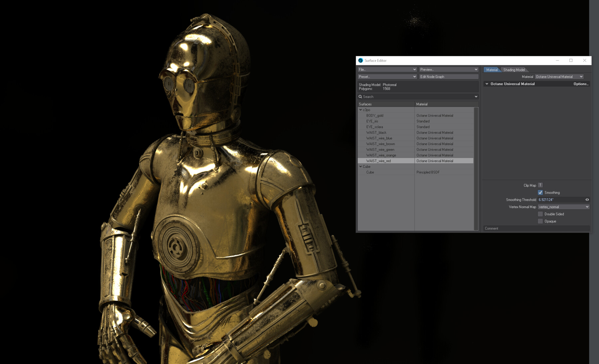Click the search magnifier icon
Screen dimensions: 599x364
360,96
